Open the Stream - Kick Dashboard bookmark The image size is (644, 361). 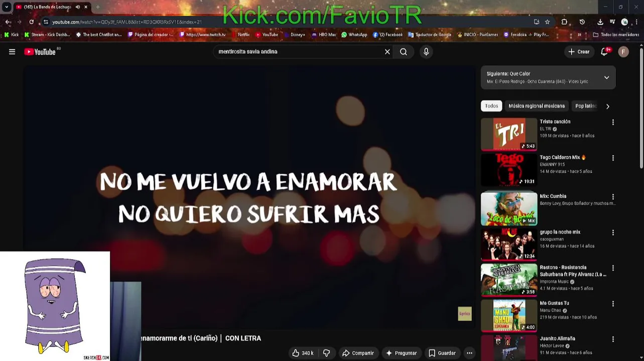tap(47, 35)
